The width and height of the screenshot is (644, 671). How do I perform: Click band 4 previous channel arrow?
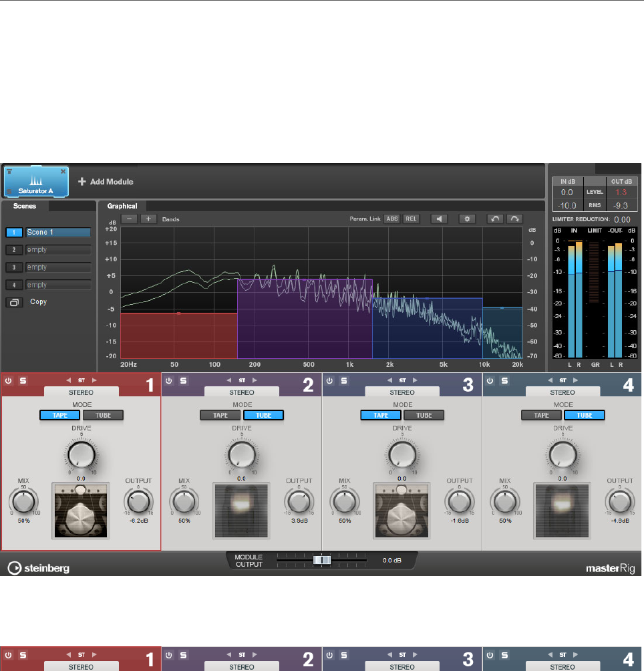[x=550, y=380]
